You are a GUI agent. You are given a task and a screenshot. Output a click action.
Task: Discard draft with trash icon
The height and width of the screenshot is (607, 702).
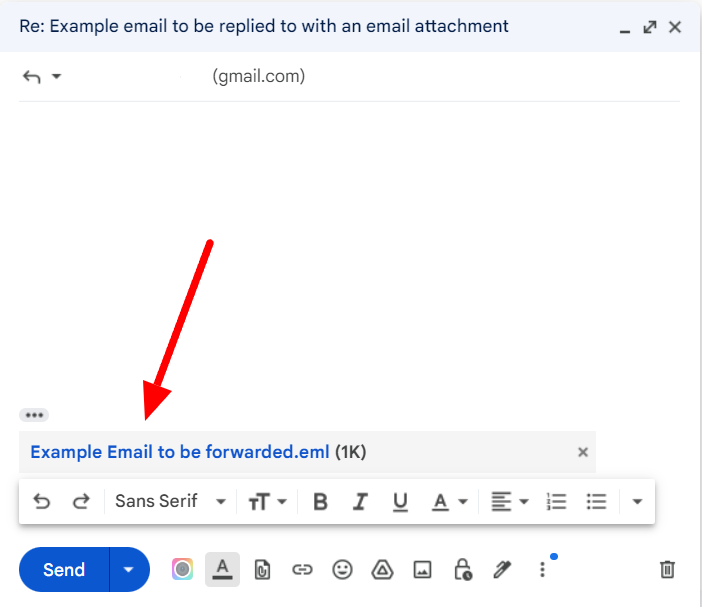(x=667, y=569)
